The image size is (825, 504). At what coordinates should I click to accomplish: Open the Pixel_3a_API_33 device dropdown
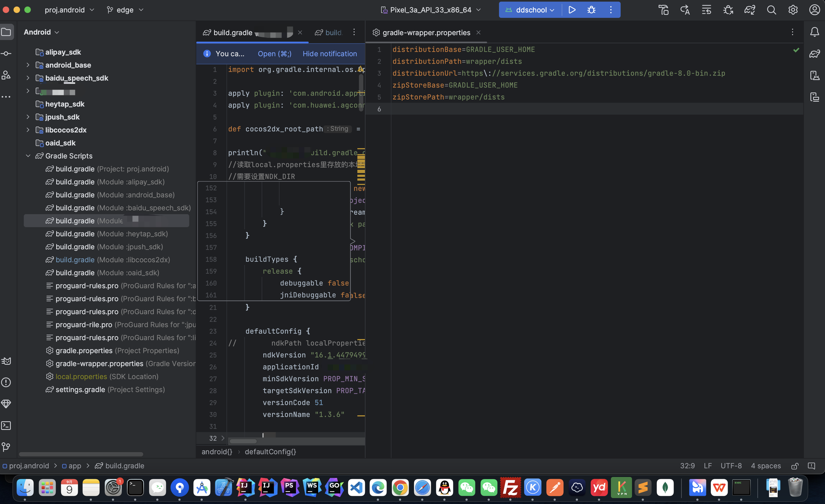(431, 10)
